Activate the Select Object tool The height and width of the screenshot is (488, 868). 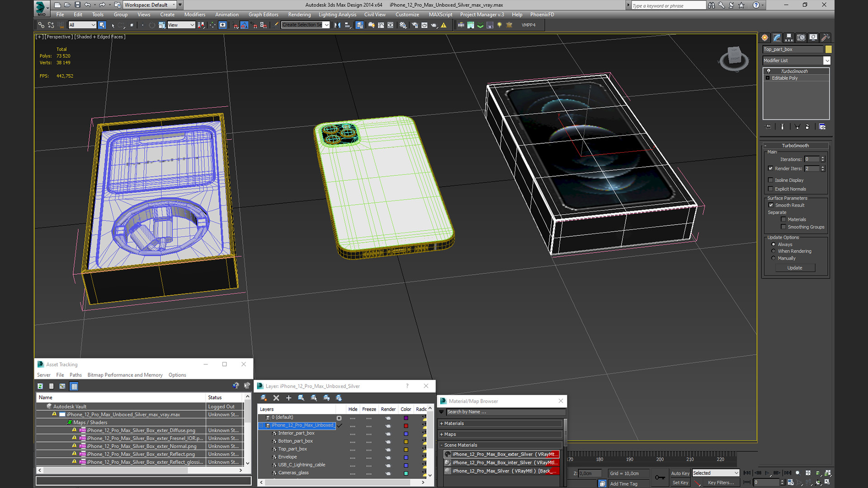pos(102,25)
